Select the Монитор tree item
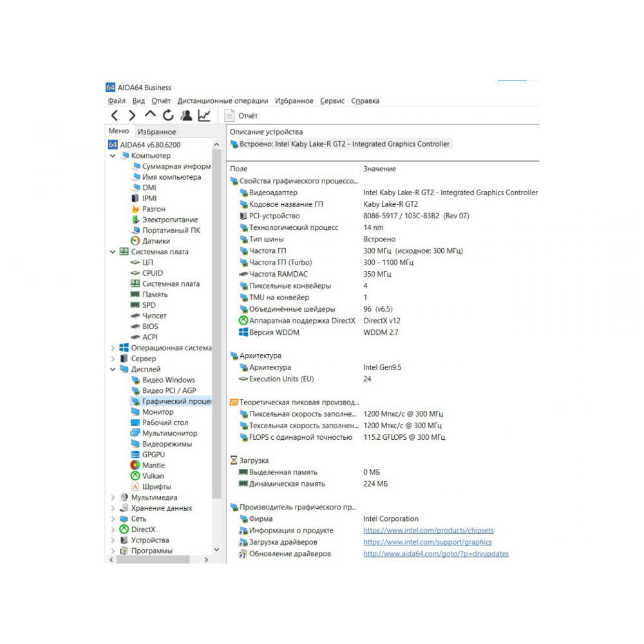The width and height of the screenshot is (644, 644). (158, 412)
